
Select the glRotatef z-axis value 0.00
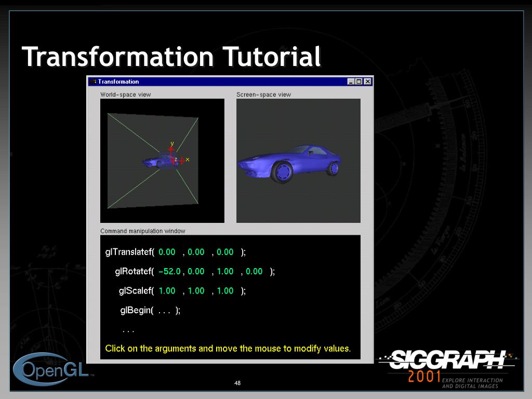click(x=254, y=271)
